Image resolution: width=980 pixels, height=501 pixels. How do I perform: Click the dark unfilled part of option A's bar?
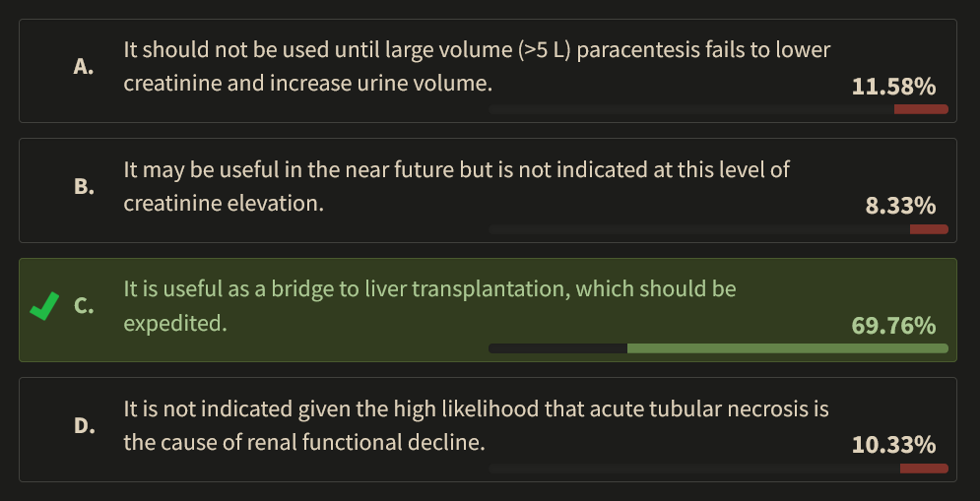pos(691,109)
